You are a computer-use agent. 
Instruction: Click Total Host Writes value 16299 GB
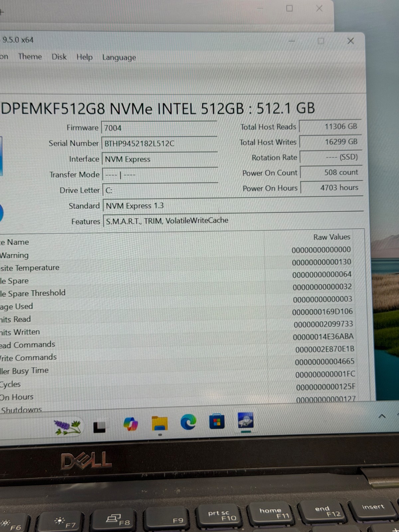coord(331,142)
